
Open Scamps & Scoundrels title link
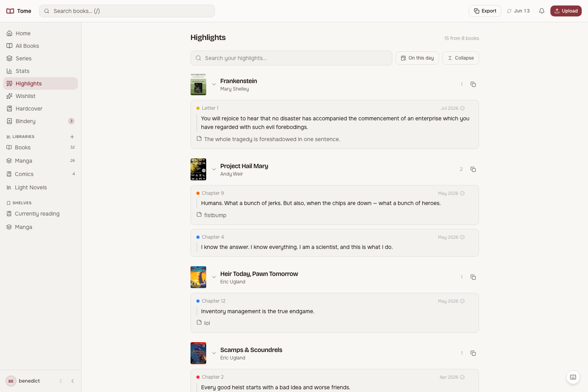pos(251,350)
